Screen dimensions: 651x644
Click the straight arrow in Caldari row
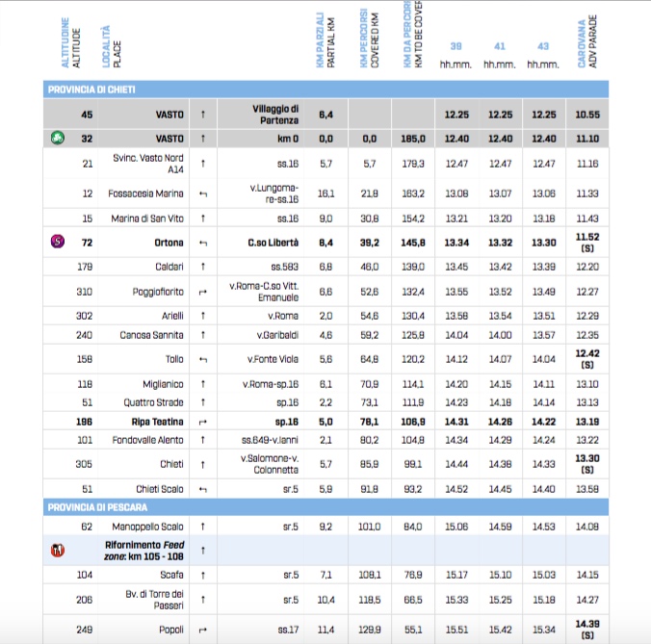[203, 267]
